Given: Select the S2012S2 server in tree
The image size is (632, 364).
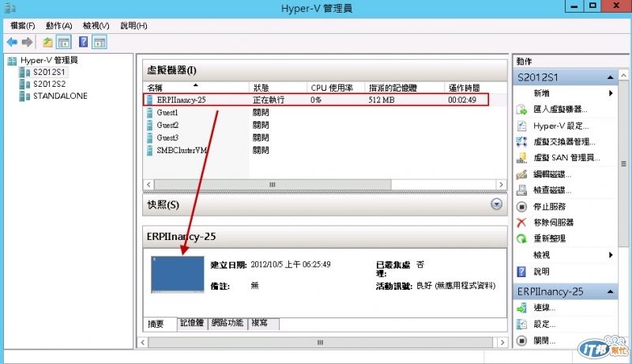Looking at the screenshot, I should 49,84.
